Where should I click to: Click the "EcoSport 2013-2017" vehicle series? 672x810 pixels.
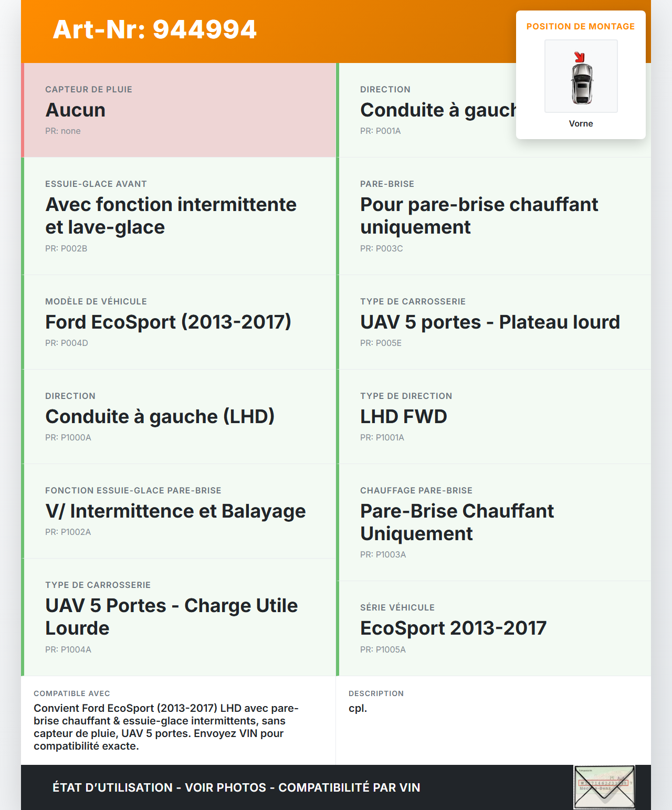click(453, 628)
